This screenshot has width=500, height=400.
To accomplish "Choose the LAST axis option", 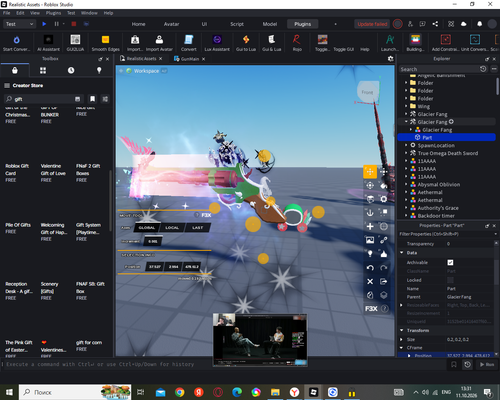I will (x=197, y=228).
